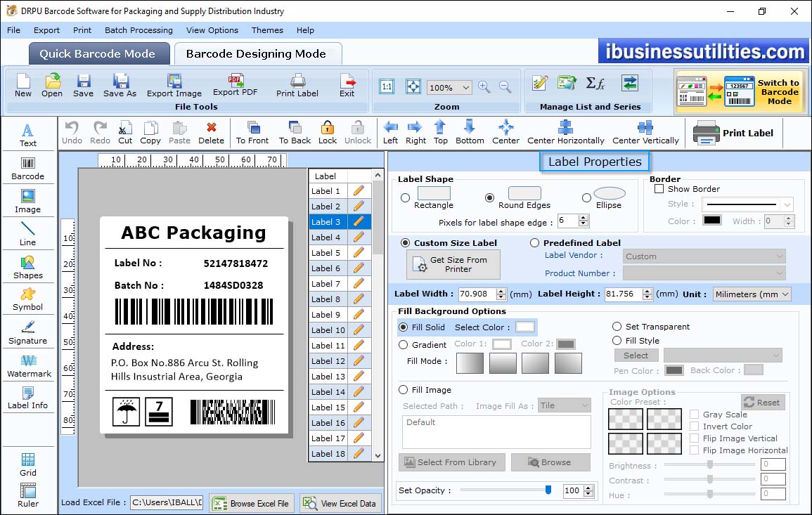Lock the selected object

coord(328,133)
